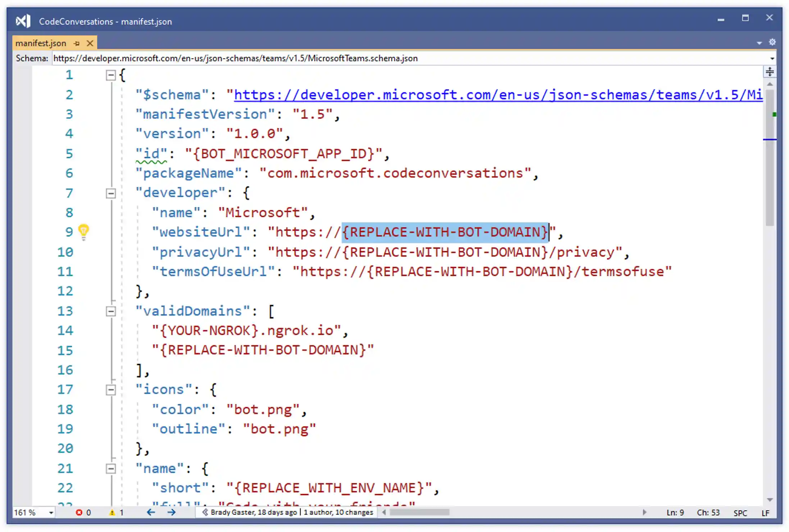
Task: Click the lightbulb quick actions icon
Action: pos(83,231)
